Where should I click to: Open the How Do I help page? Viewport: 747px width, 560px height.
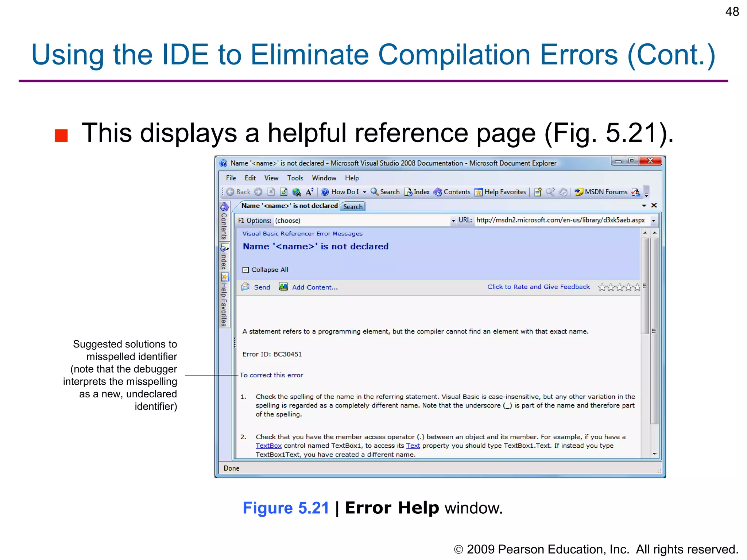[340, 192]
